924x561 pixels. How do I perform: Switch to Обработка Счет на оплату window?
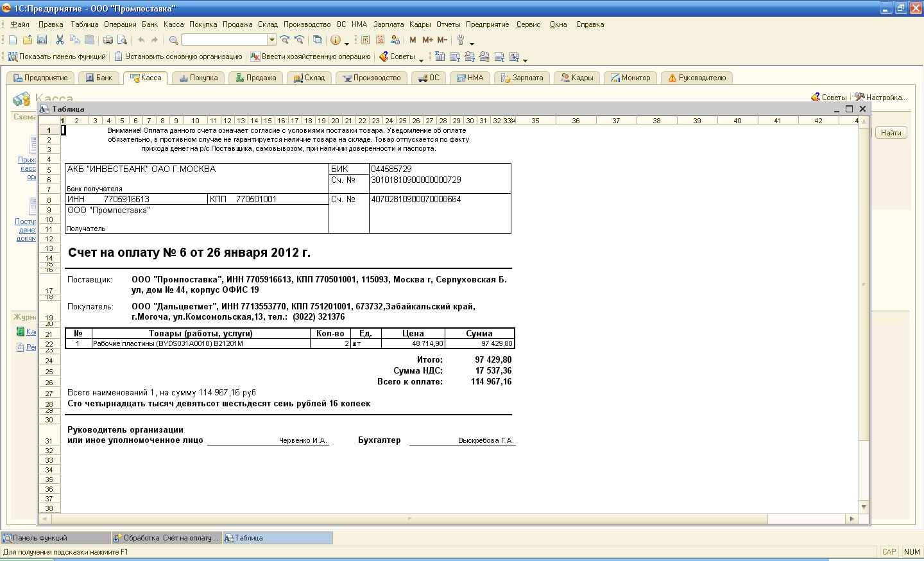[x=166, y=538]
